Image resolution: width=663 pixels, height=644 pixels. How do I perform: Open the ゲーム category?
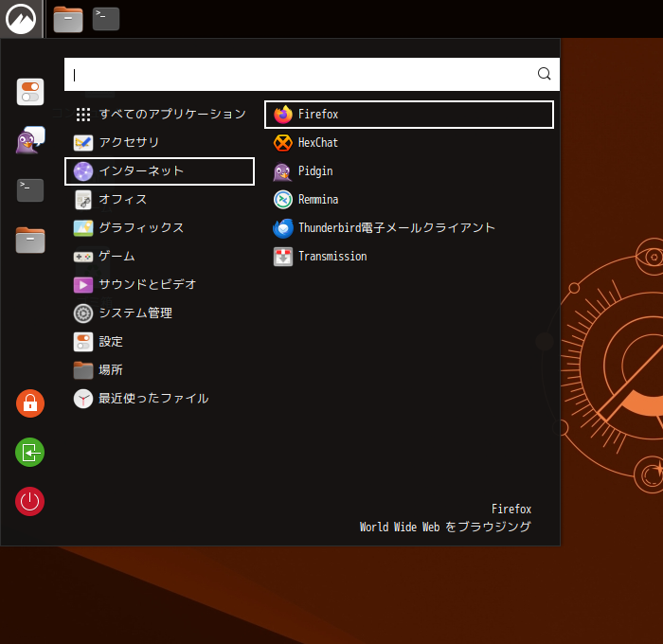(159, 257)
